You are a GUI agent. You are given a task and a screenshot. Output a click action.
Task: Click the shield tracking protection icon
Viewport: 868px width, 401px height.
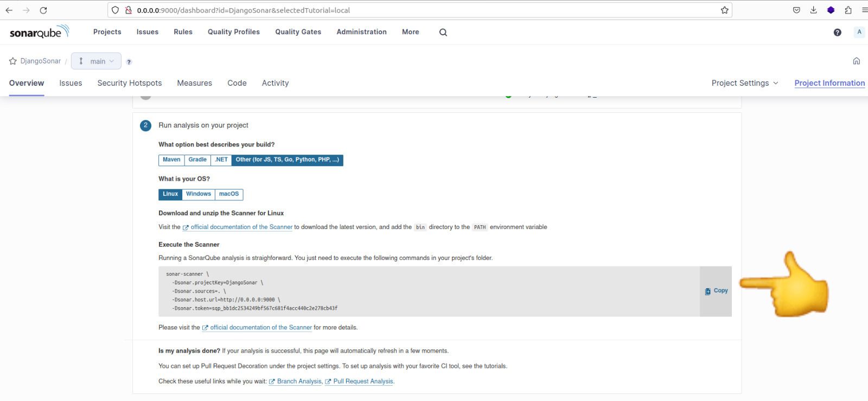(115, 10)
